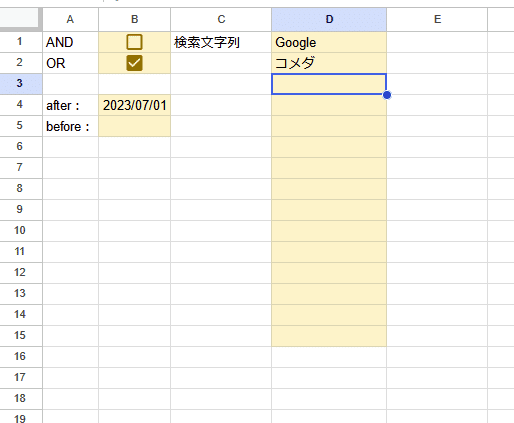Select row 16 header
Viewport: 514px width, 423px height.
pos(21,356)
